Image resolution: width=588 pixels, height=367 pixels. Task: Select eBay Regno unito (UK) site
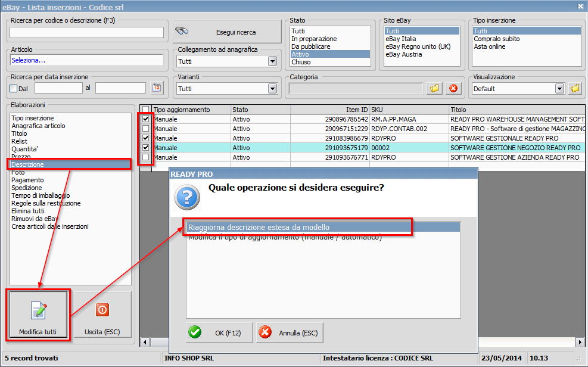coord(422,46)
